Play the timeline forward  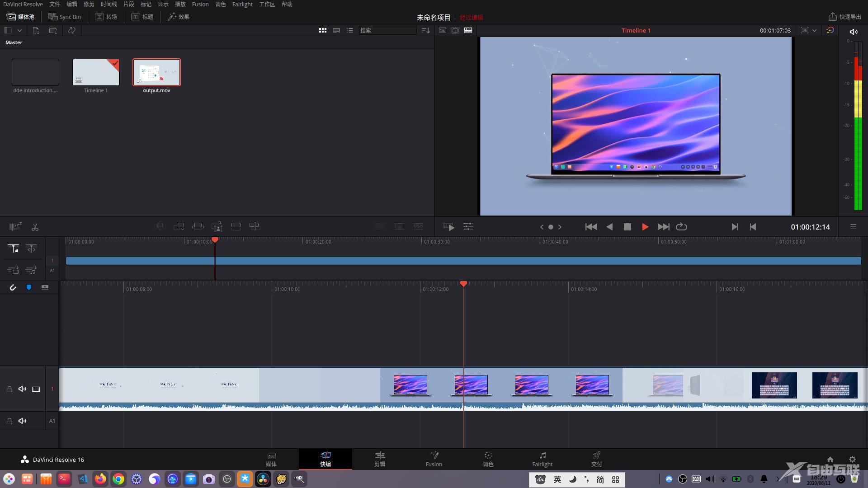click(x=645, y=227)
